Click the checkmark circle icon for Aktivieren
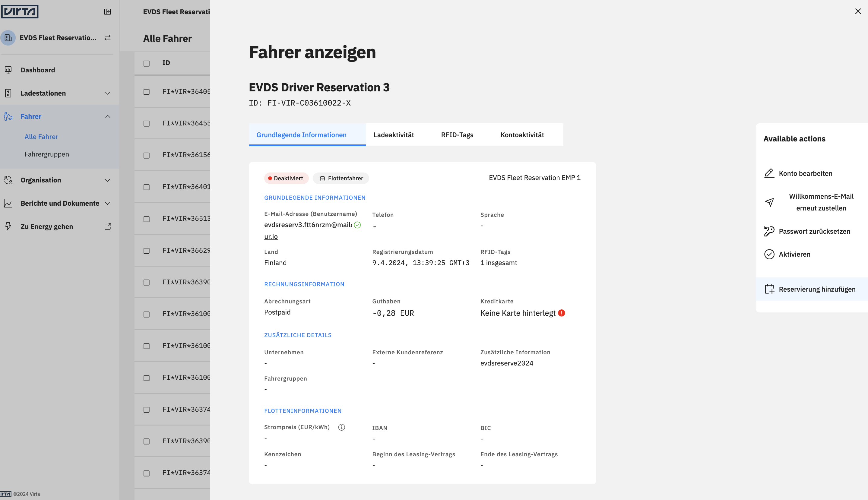The width and height of the screenshot is (868, 500). (769, 254)
